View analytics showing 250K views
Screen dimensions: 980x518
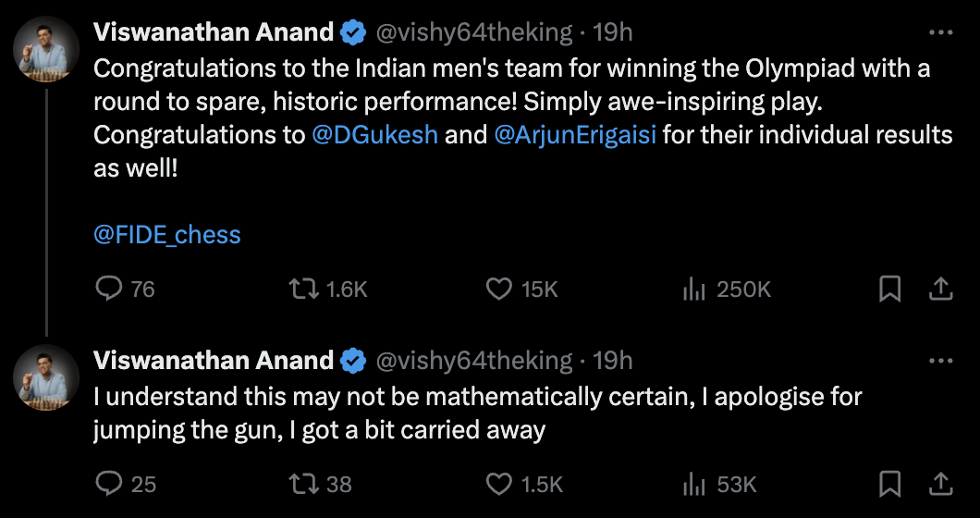pos(693,290)
